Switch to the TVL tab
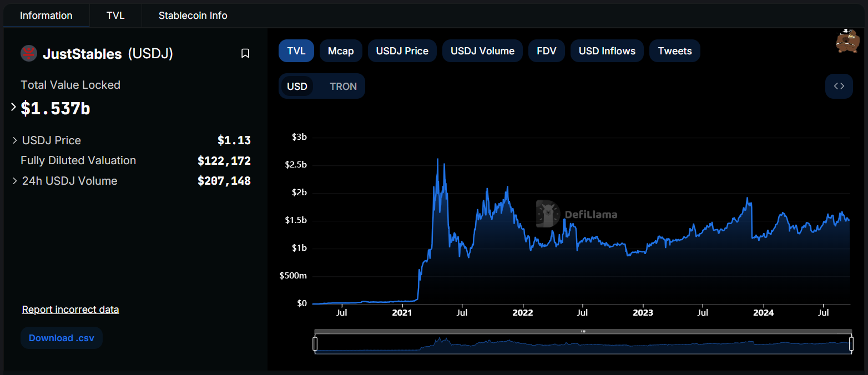Viewport: 868px width, 375px height. tap(115, 16)
